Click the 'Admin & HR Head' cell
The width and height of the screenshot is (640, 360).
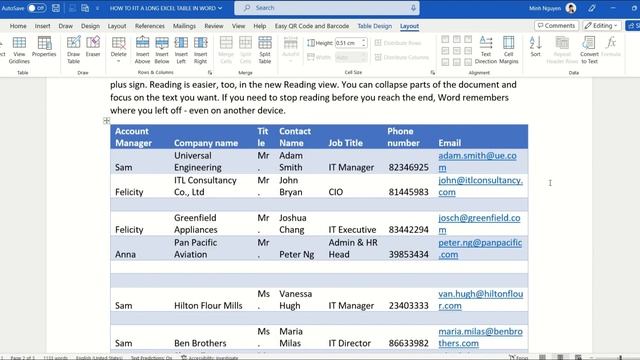click(353, 248)
